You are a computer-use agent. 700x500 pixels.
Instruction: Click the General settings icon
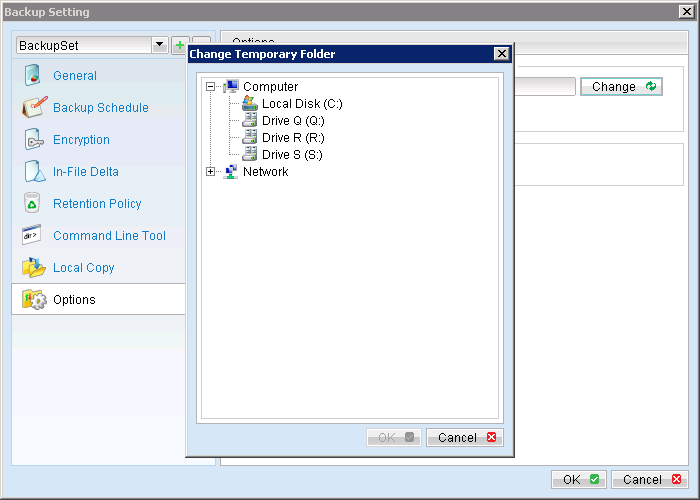[35, 76]
